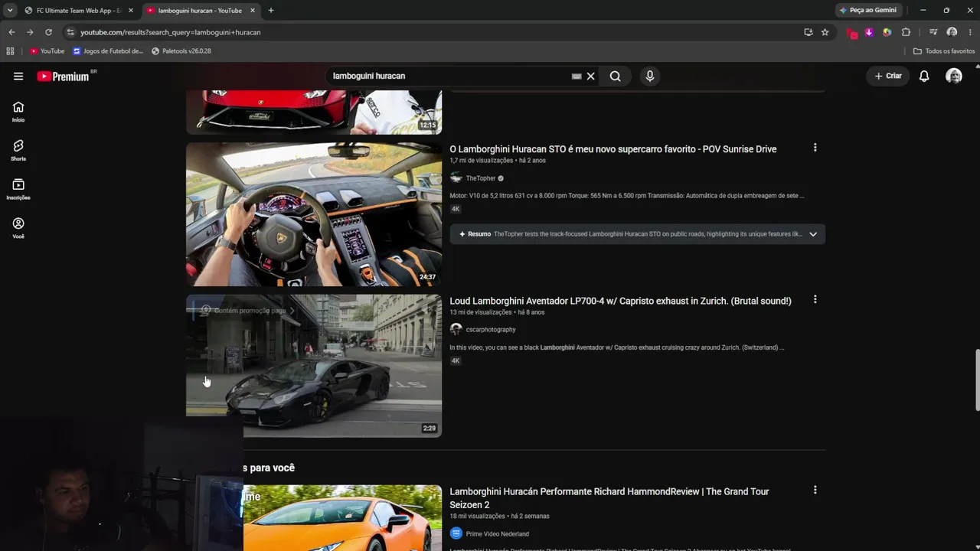Image resolution: width=980 pixels, height=551 pixels.
Task: Close the FC Ultimate Team Web App tab
Action: point(131,11)
